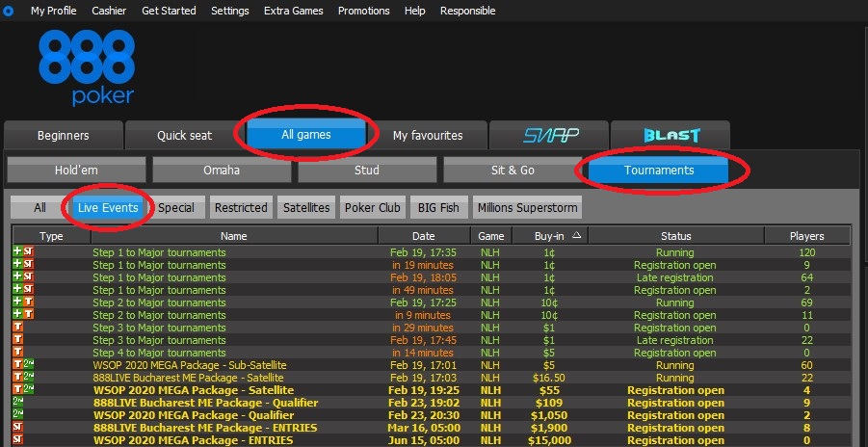This screenshot has height=447, width=868.
Task: Select the "888LIVE Bucharest ME Package - ENTRIES" name
Action: [x=205, y=428]
